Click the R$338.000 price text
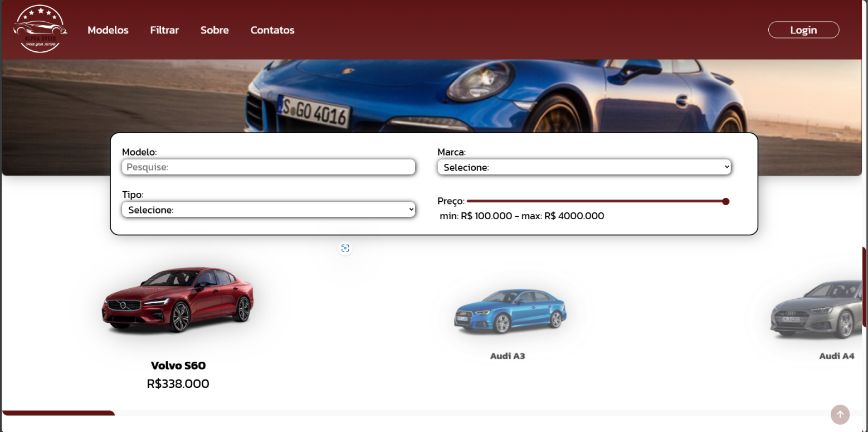 178,384
